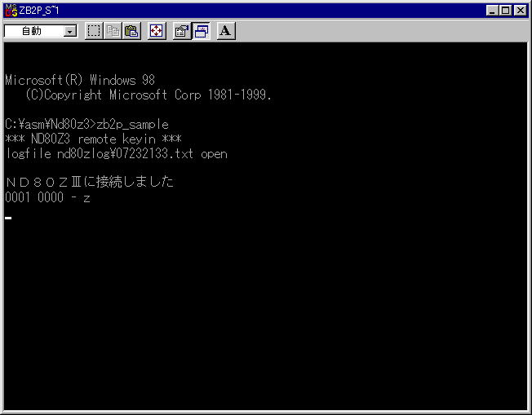Click the copyright line '1981-1999'
The image size is (532, 415).
pyautogui.click(x=237, y=95)
